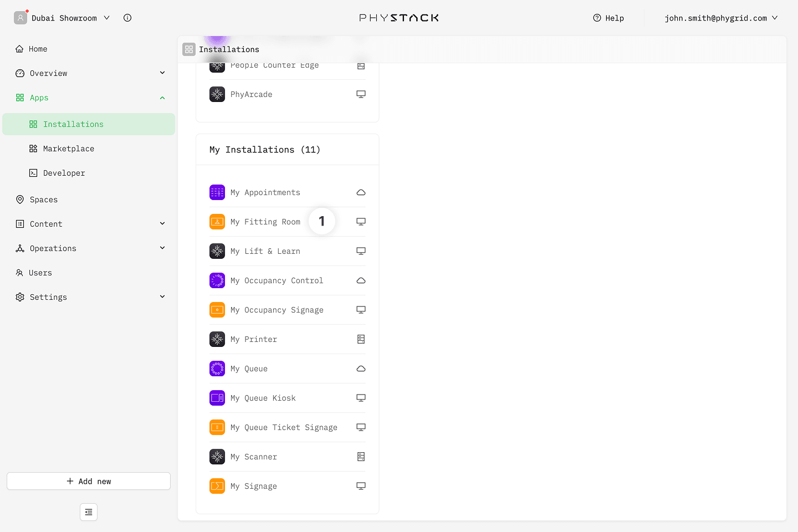This screenshot has height=532, width=798.
Task: Click the My Printer app icon
Action: (x=217, y=339)
